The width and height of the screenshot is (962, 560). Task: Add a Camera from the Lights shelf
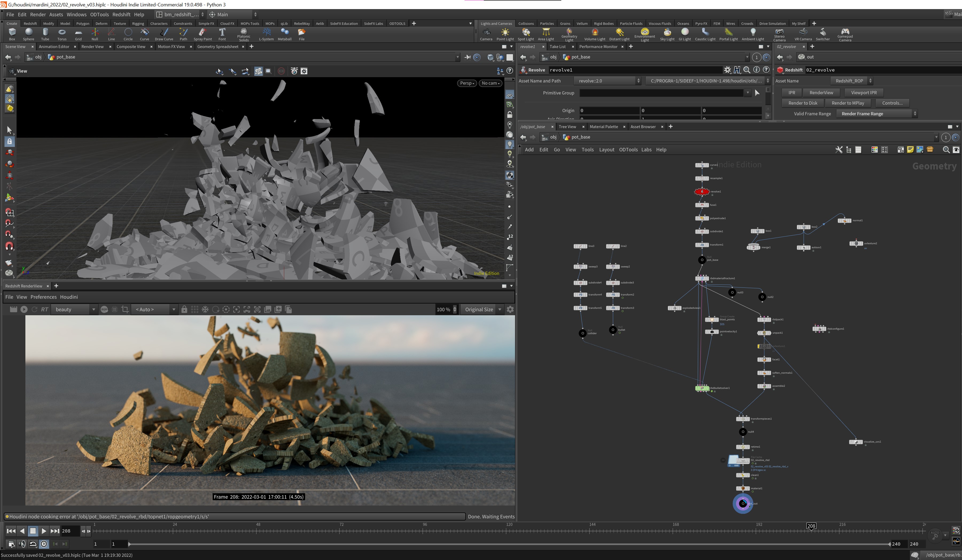pyautogui.click(x=486, y=34)
